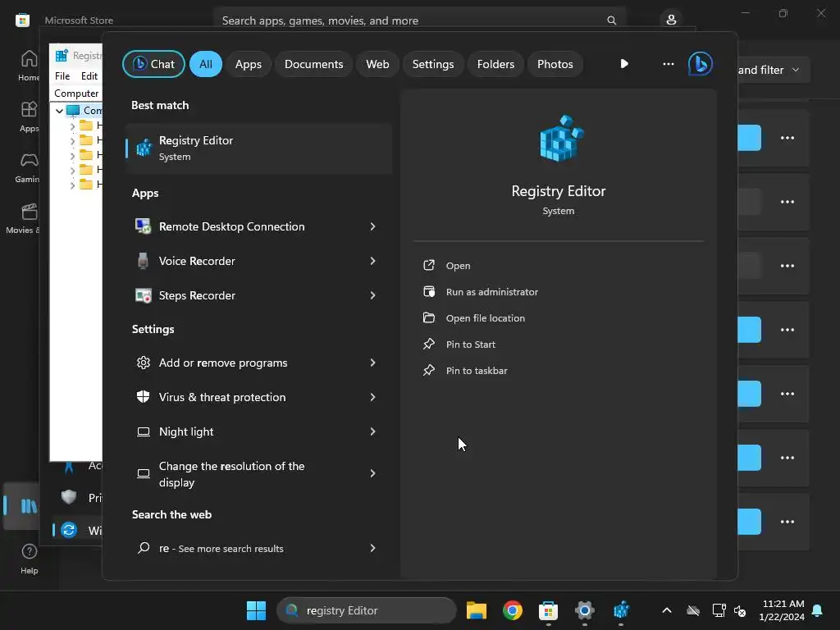Open Microsoft Store from the taskbar

pyautogui.click(x=548, y=610)
